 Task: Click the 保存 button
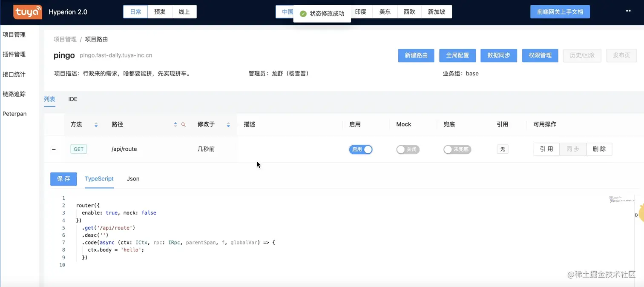(63, 179)
